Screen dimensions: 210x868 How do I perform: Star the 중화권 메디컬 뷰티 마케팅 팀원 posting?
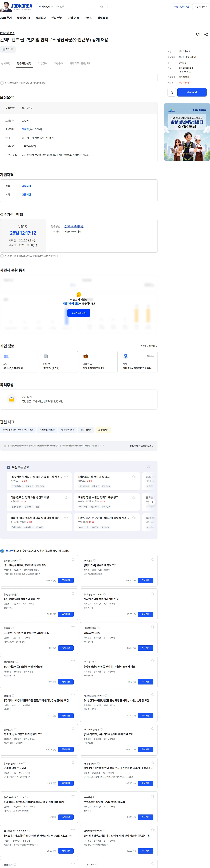66,518
